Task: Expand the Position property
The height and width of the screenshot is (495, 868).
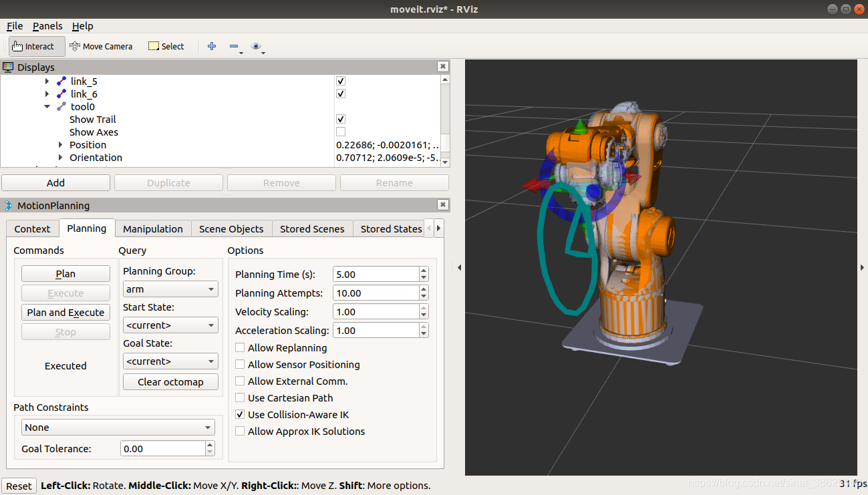Action: tap(61, 144)
